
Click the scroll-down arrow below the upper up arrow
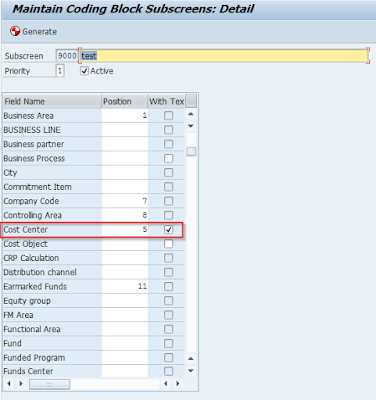tap(191, 126)
